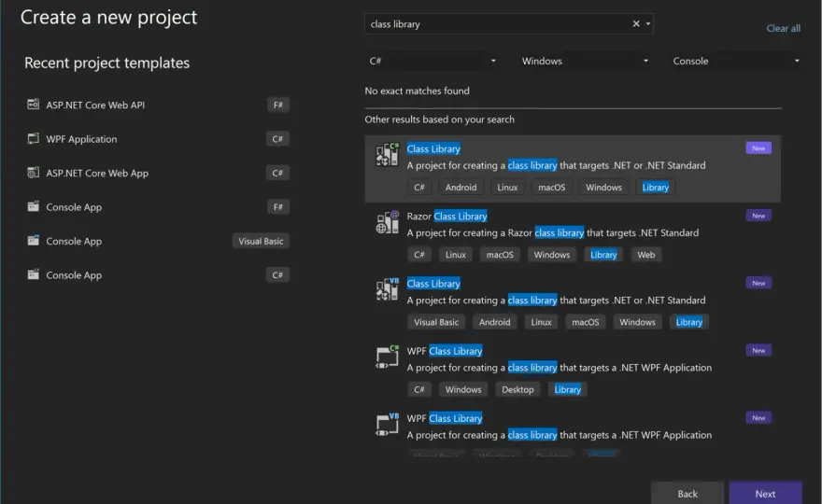This screenshot has height=504, width=822.
Task: Open the Windows platform filter dropdown
Action: (584, 61)
